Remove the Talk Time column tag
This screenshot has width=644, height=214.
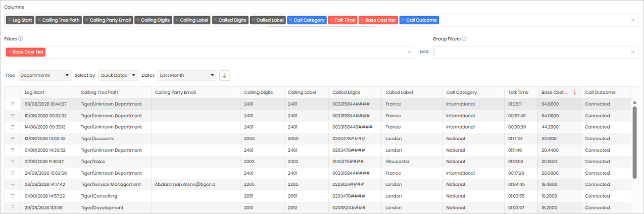[x=331, y=20]
